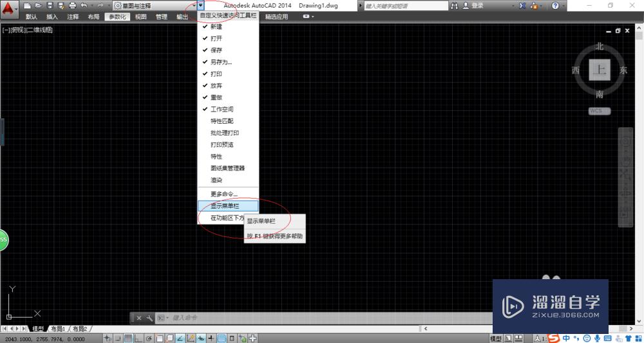644x343 pixels.
Task: Click the Undo arrow icon
Action: click(84, 6)
